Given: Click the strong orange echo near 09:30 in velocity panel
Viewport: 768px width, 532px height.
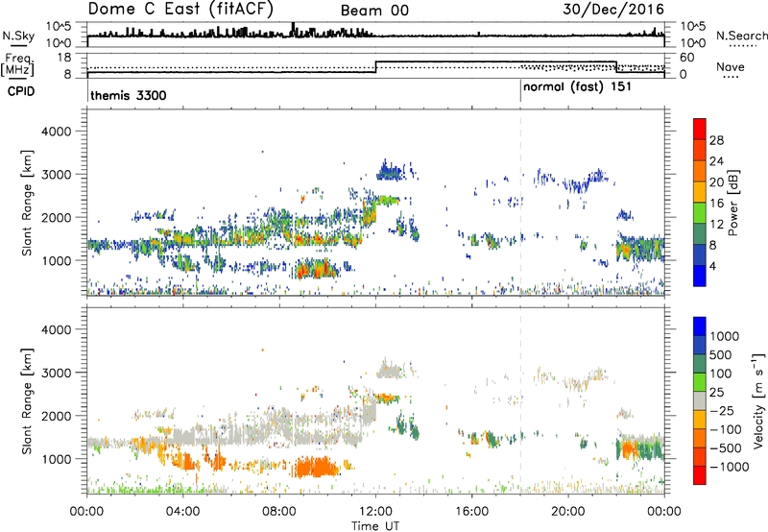Looking at the screenshot, I should point(317,468).
